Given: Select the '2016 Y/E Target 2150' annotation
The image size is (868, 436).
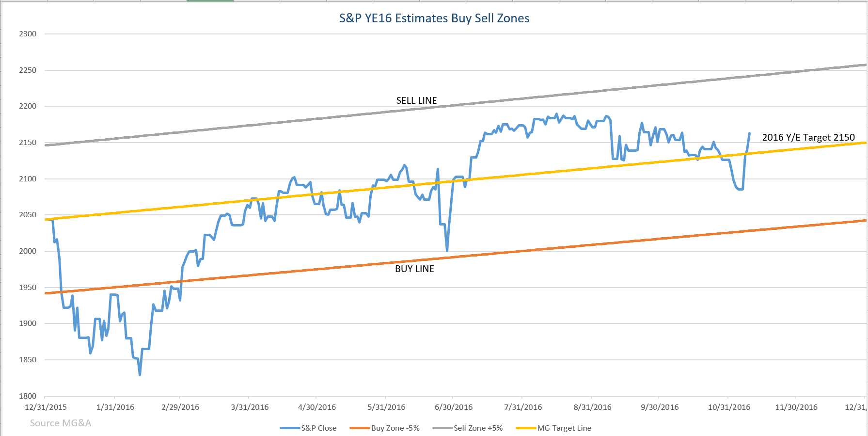Looking at the screenshot, I should pyautogui.click(x=808, y=137).
